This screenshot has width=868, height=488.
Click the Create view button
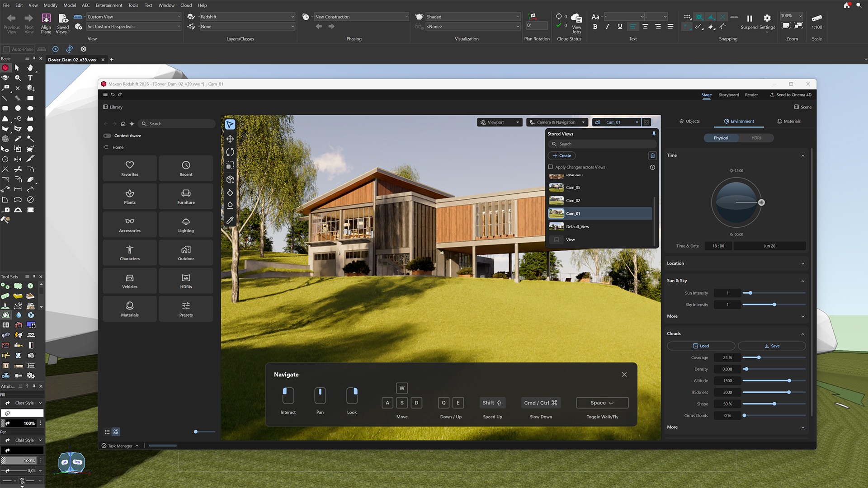click(x=561, y=155)
